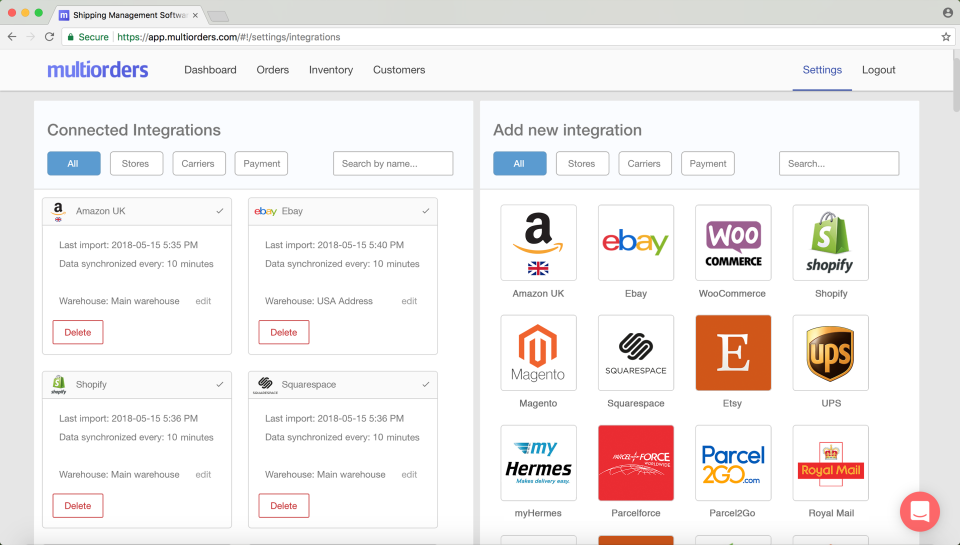Click the Amazon logo in connected Amazon UK card
The image size is (960, 545).
58,211
